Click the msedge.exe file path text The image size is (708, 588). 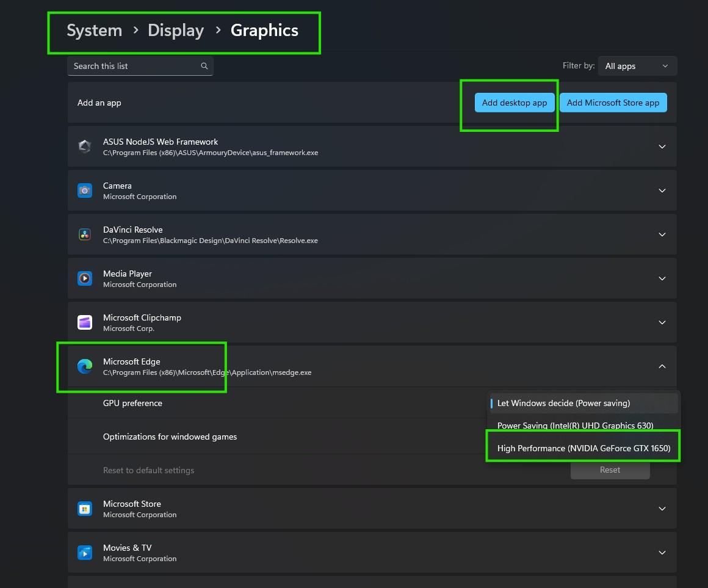point(208,372)
